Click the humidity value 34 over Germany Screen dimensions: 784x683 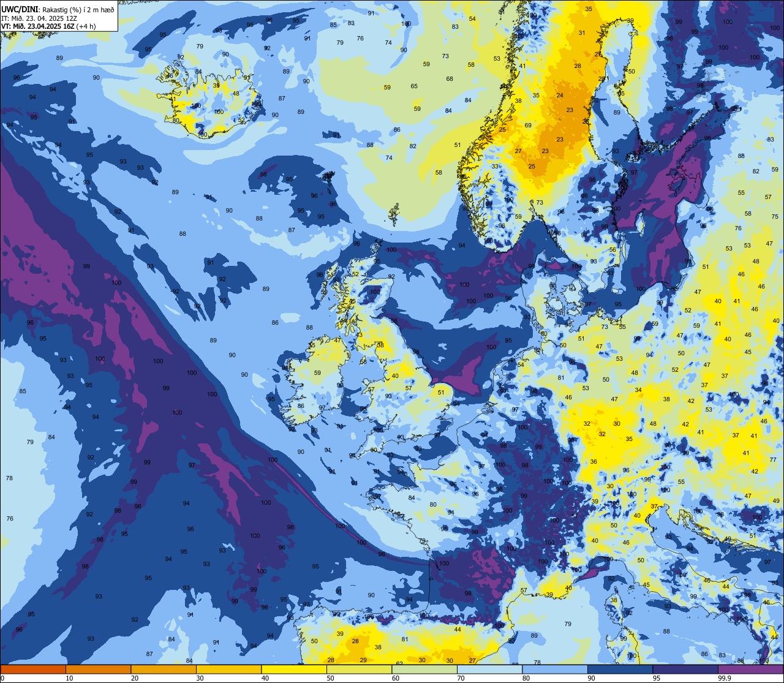638,390
